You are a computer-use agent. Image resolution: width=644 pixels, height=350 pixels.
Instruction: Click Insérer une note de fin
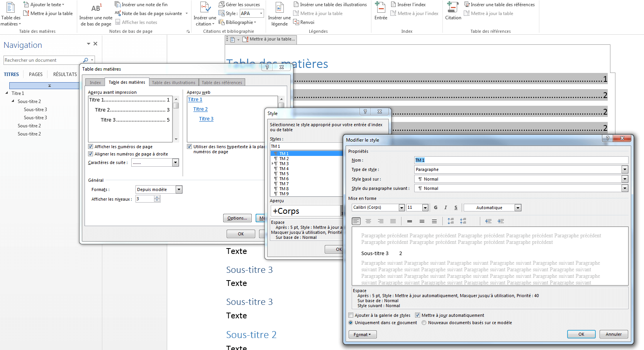coord(141,5)
